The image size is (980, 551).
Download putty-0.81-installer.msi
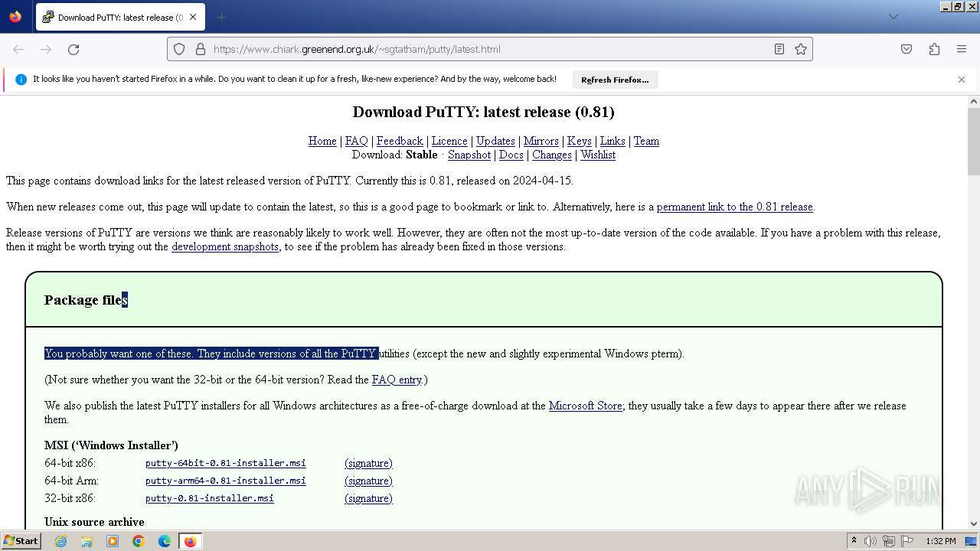tap(210, 498)
